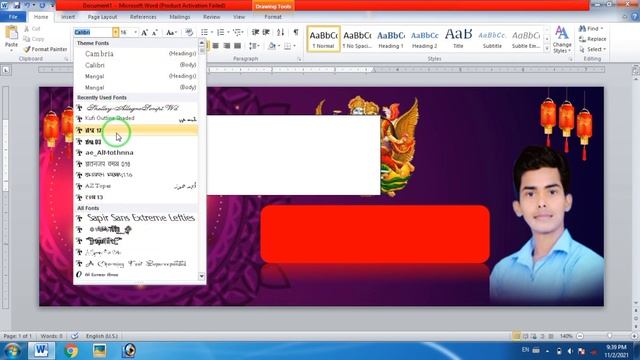This screenshot has height=360, width=640.
Task: Switch to Print Layout view in status bar
Action: 517,336
